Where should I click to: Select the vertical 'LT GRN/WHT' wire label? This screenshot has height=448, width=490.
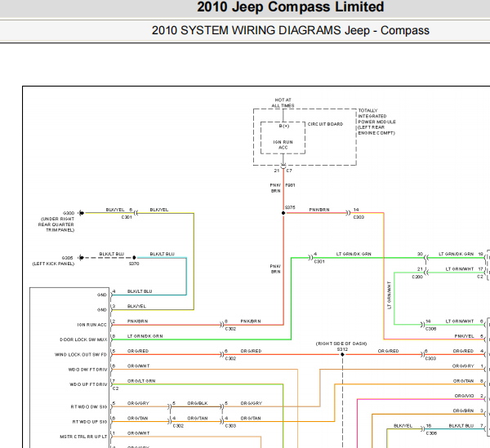(x=389, y=295)
